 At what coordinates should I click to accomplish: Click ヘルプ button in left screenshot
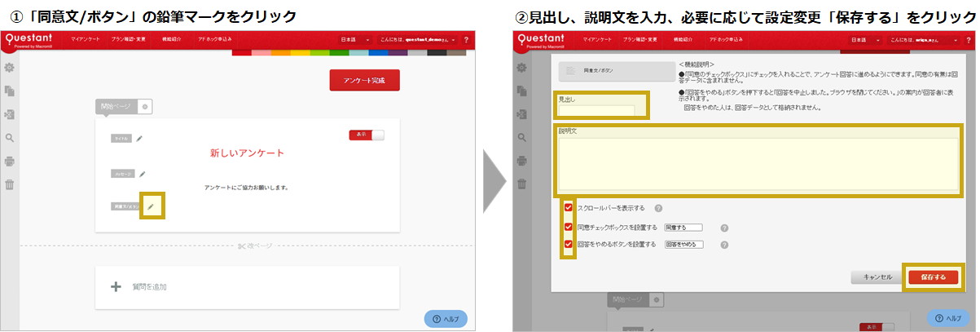(445, 319)
